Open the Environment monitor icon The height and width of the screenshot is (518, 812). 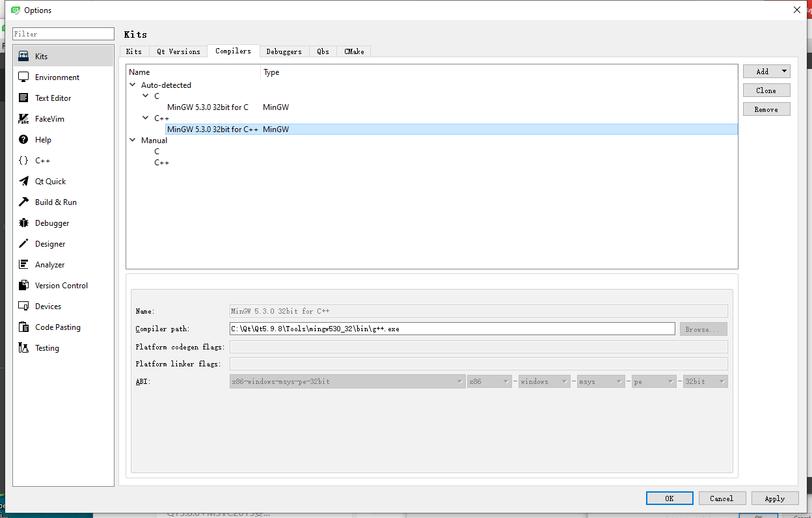click(24, 77)
